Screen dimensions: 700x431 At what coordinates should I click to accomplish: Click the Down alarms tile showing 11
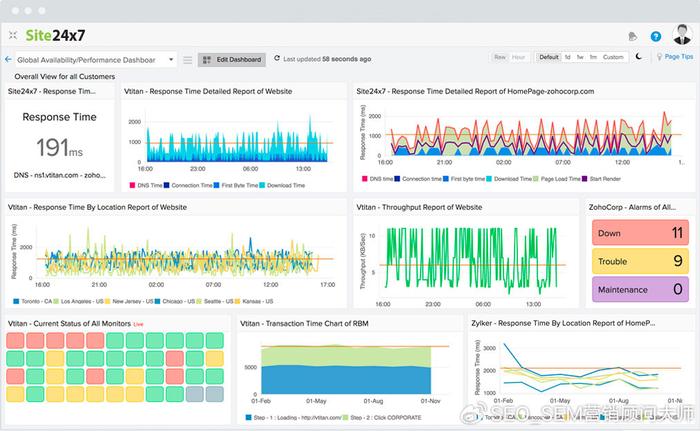640,233
